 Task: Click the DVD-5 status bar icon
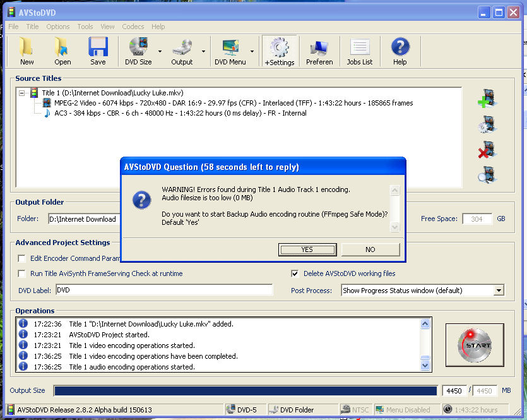(230, 409)
